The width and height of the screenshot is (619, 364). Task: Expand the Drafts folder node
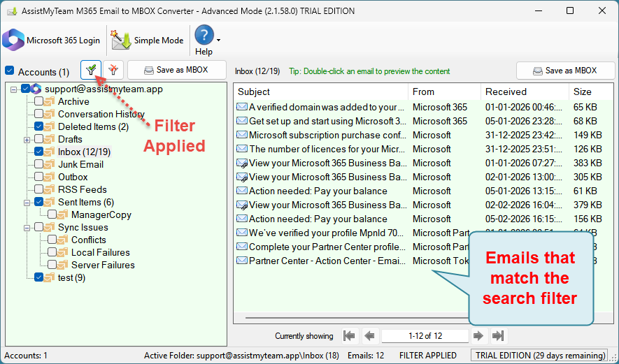[x=27, y=139]
